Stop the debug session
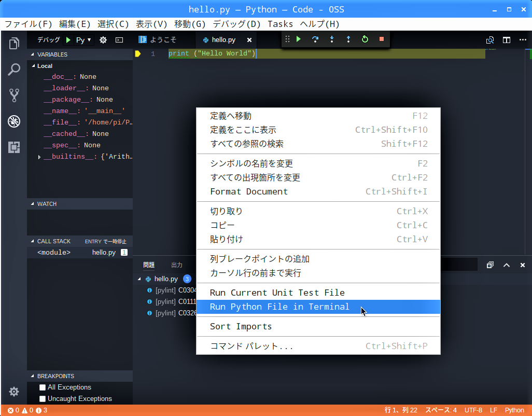This screenshot has width=532, height=416. coord(381,39)
